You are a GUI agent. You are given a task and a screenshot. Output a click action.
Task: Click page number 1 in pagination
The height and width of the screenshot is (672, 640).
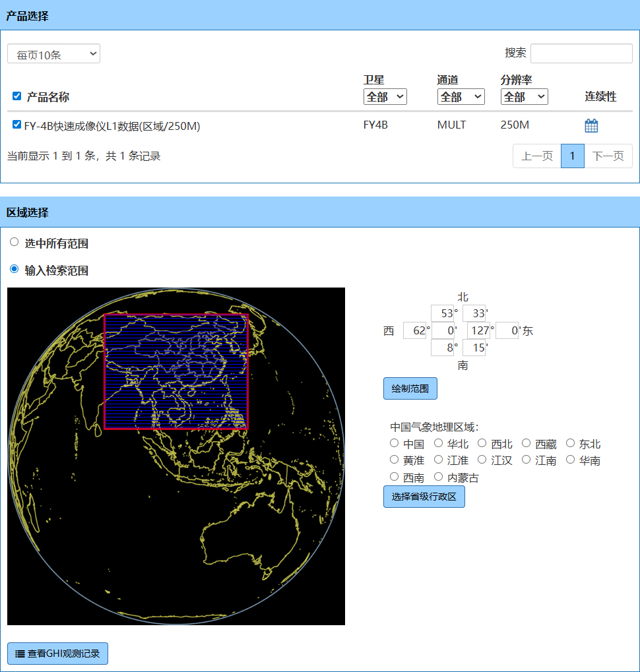(x=572, y=156)
